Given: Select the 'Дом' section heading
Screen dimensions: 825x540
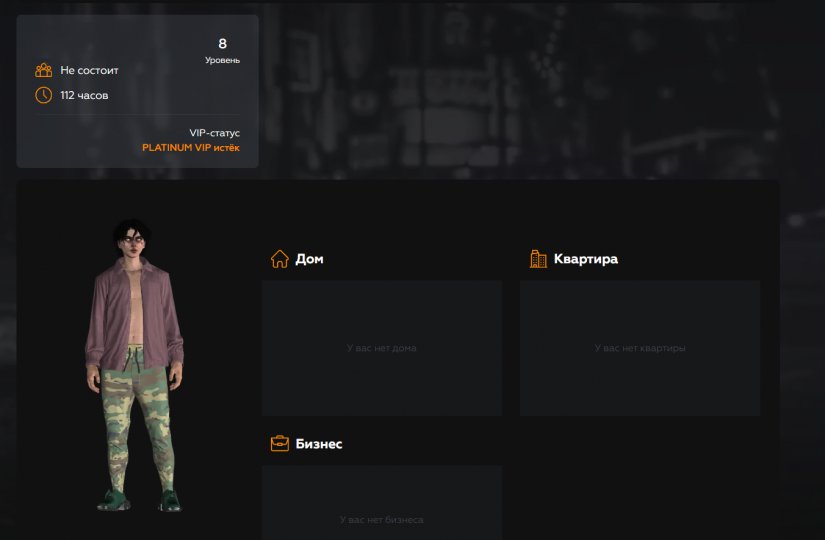Looking at the screenshot, I should point(309,259).
